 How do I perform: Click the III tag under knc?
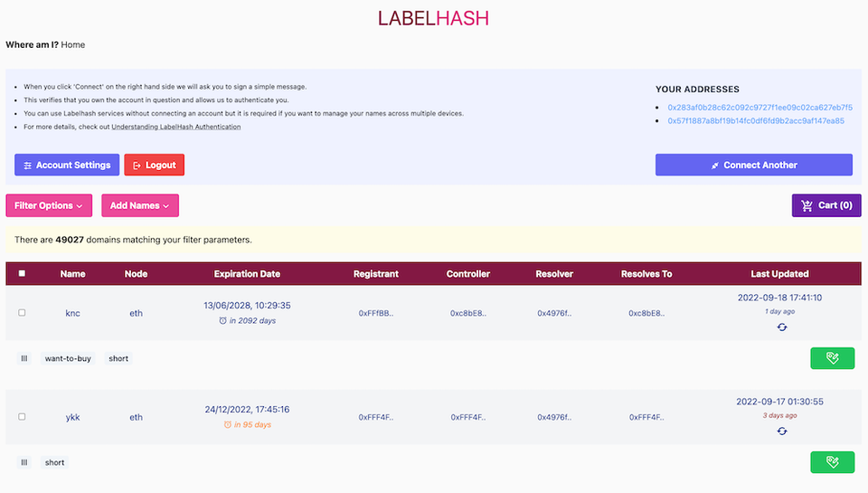tap(24, 358)
